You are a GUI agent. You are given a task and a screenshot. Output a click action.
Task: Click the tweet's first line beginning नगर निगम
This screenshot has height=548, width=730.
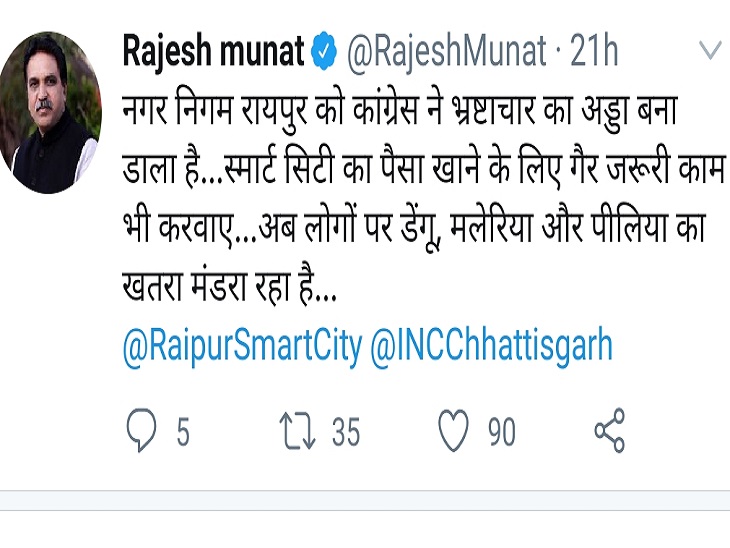[x=399, y=112]
